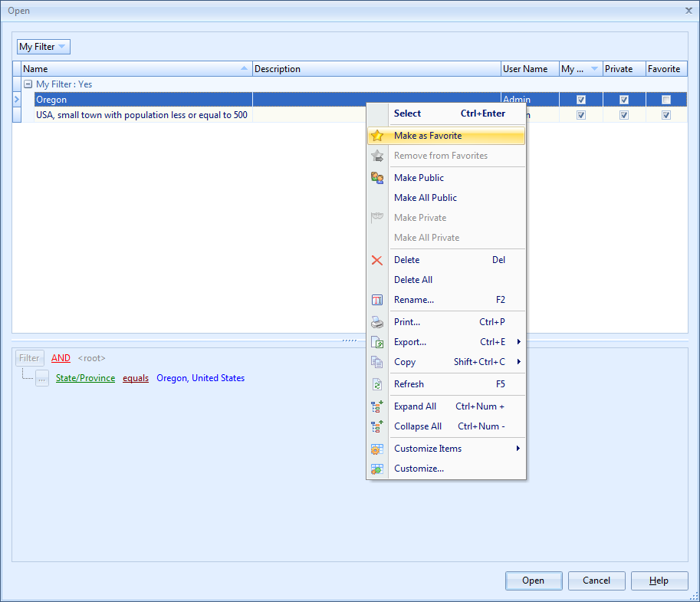This screenshot has height=602, width=700.
Task: Click the Filter button in condition panel
Action: (29, 358)
